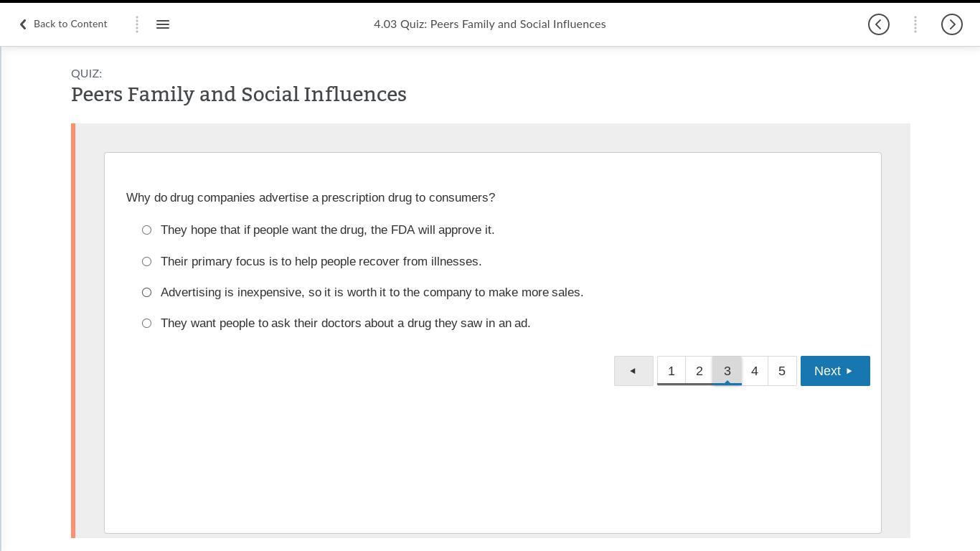Jump to question 2
This screenshot has width=980, height=551.
[699, 371]
